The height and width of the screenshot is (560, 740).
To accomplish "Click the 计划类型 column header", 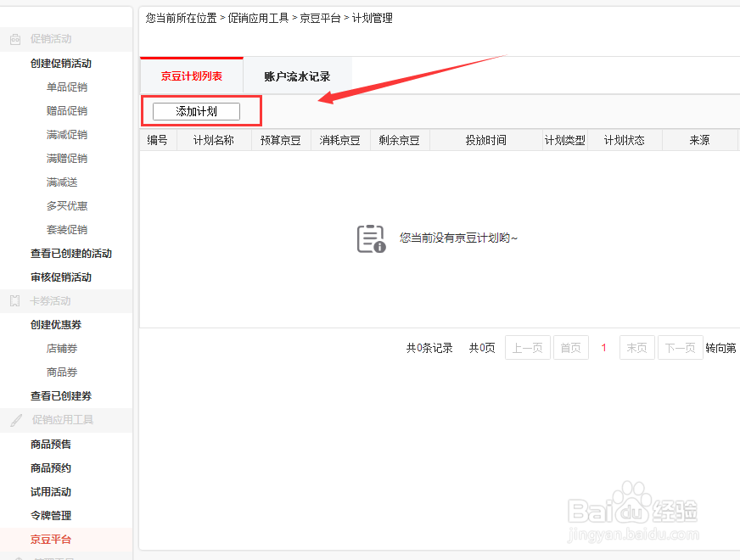I will [x=565, y=140].
